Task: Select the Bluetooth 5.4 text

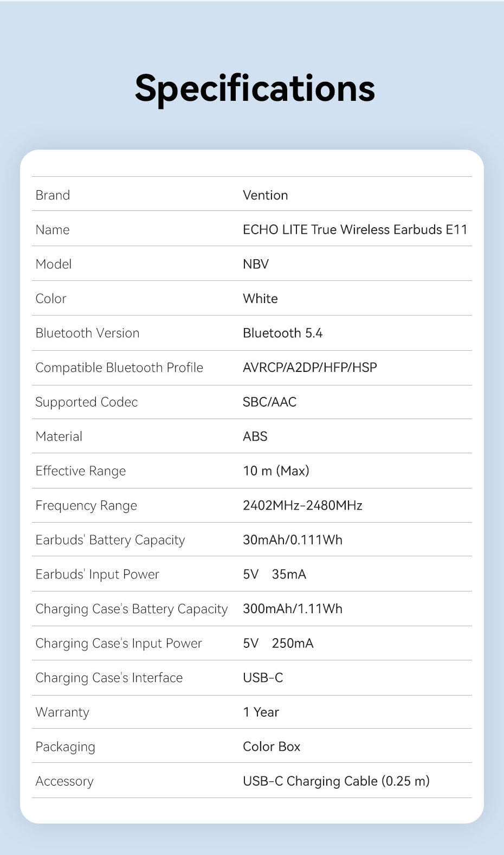Action: pyautogui.click(x=282, y=333)
